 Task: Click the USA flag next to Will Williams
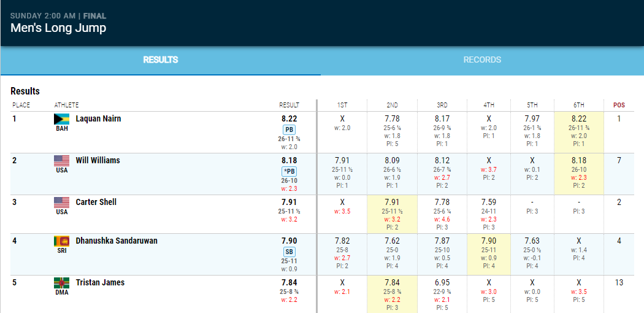tap(62, 161)
